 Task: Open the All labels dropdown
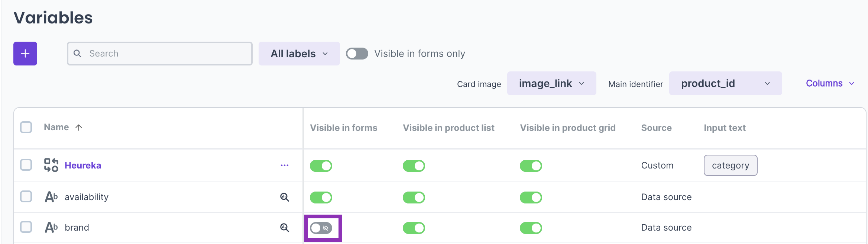[x=299, y=54]
